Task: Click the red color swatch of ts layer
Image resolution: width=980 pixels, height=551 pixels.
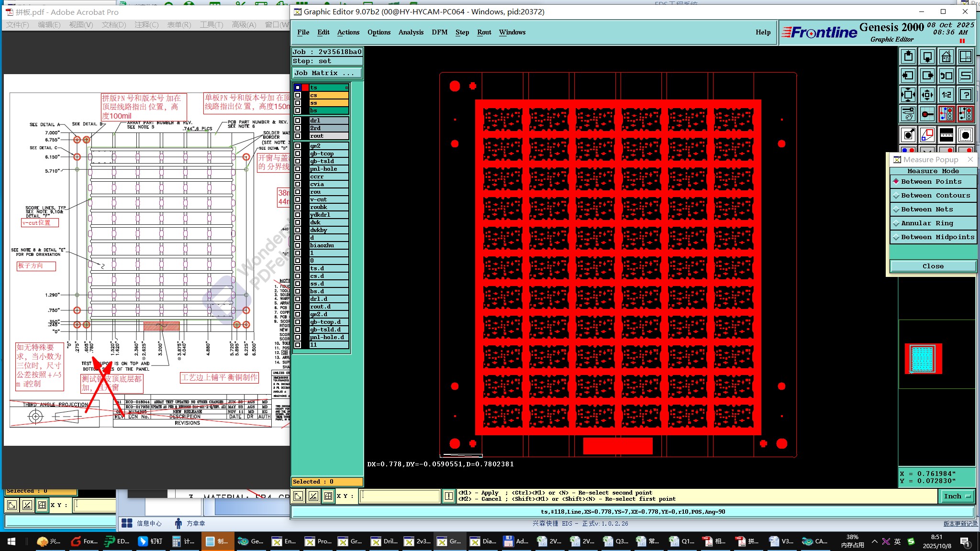Action: coord(305,88)
